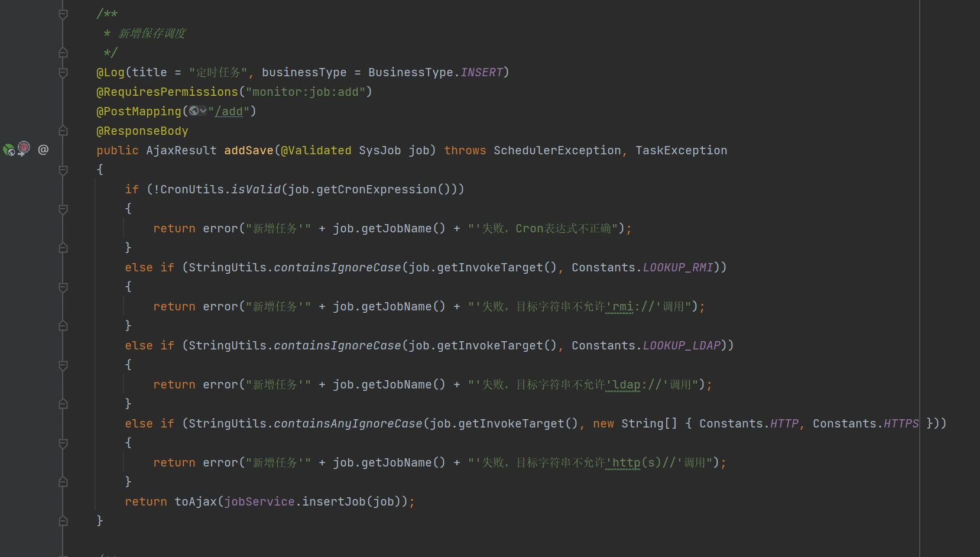Click the @ annotation gutter icon
The width and height of the screenshot is (980, 557).
tap(43, 150)
